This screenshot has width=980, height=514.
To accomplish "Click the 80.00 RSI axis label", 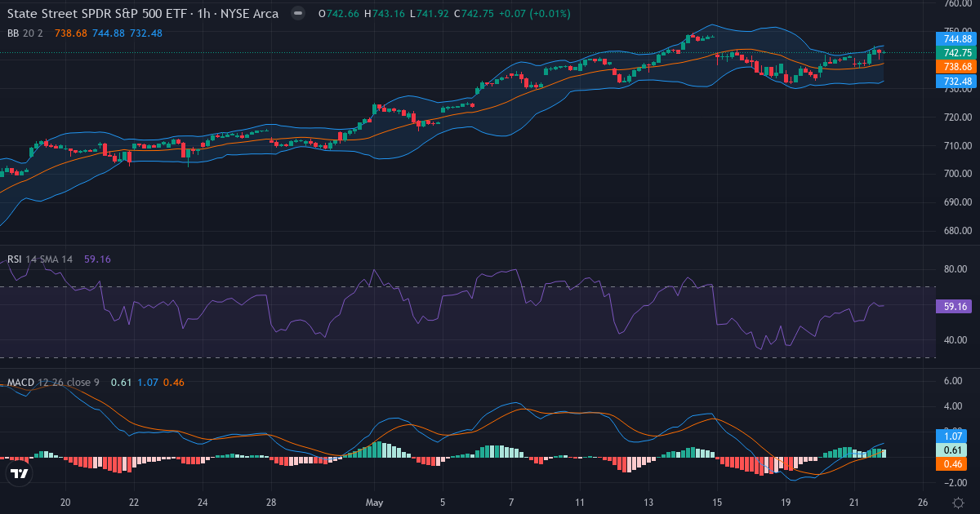I will pyautogui.click(x=956, y=269).
